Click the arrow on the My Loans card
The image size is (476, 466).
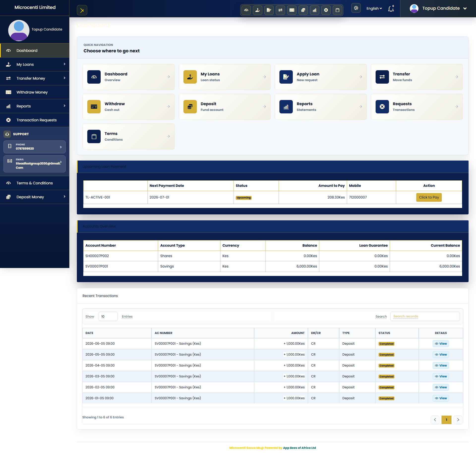(x=265, y=77)
